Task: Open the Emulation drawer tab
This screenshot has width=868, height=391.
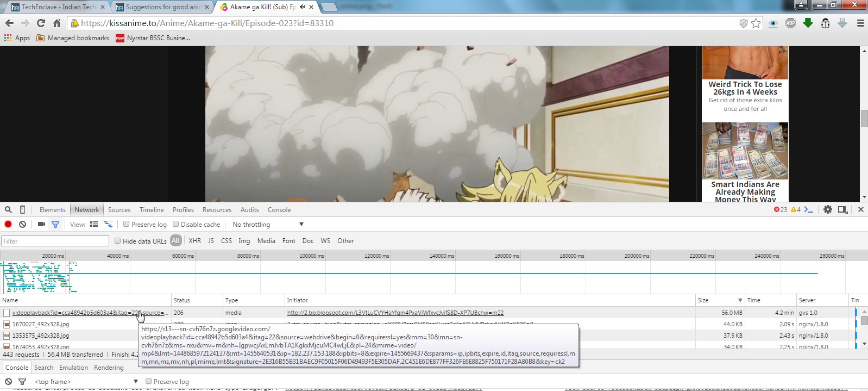Action: pos(73,368)
